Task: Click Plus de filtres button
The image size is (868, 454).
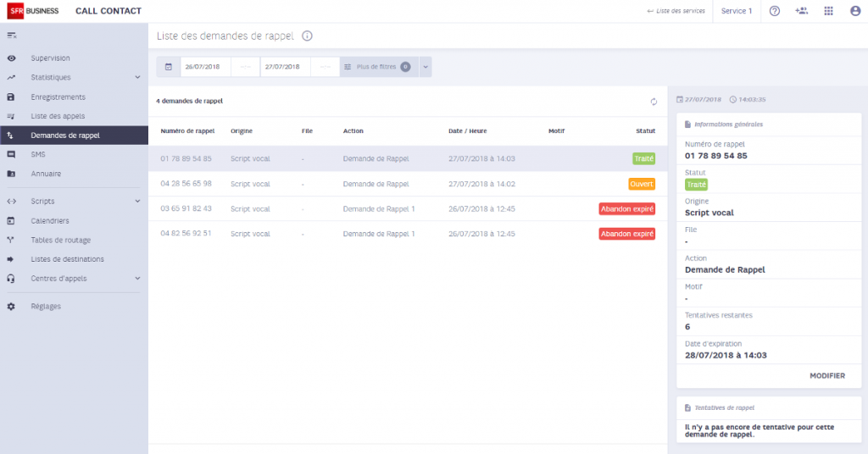Action: click(x=379, y=67)
